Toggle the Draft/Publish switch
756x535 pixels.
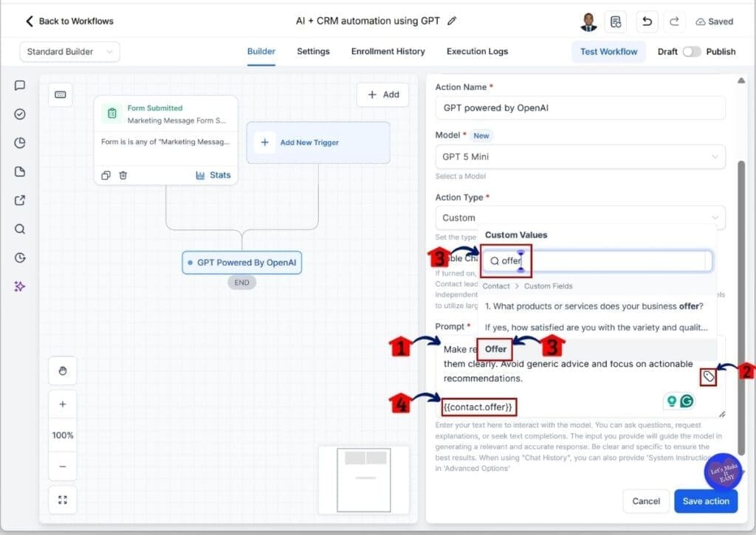[x=692, y=52]
